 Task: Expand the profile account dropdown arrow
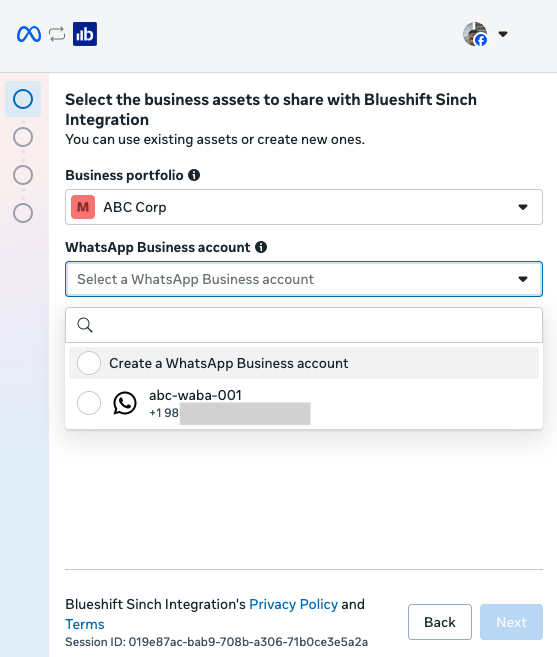click(503, 34)
